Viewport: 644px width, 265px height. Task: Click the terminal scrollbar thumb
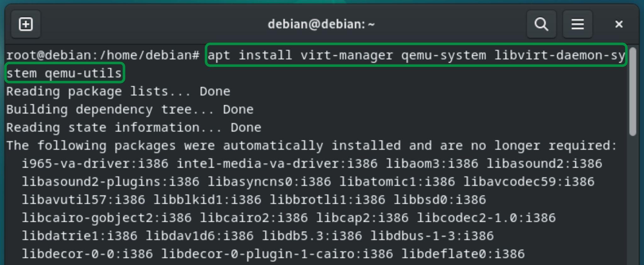[x=633, y=91]
